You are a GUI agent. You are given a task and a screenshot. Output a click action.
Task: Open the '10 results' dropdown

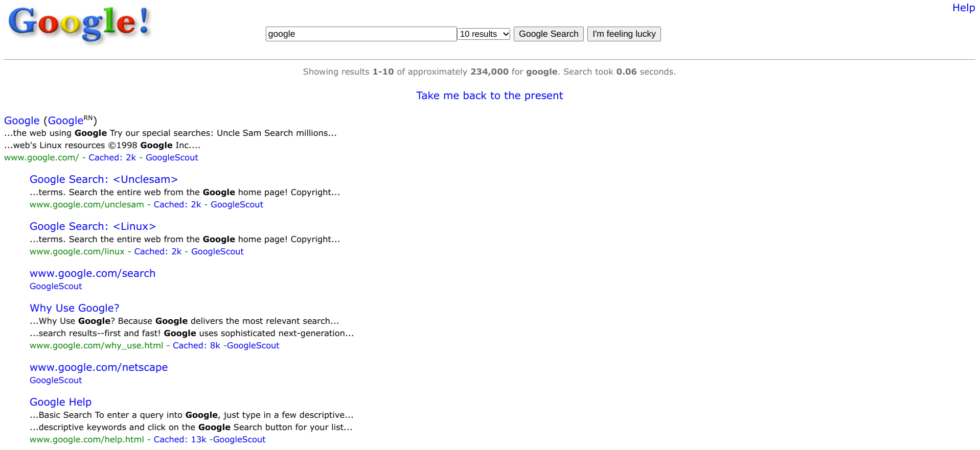(484, 34)
